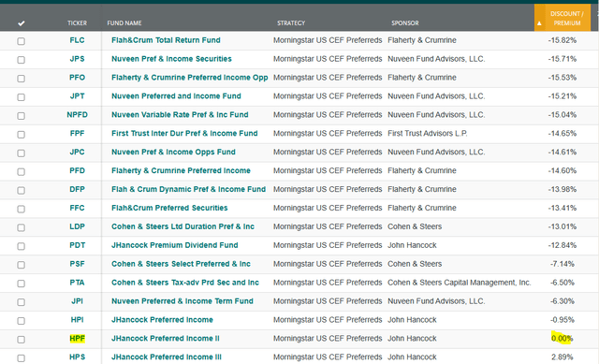Open the highlighted HPF ticker link
The height and width of the screenshot is (364, 599).
click(x=77, y=339)
